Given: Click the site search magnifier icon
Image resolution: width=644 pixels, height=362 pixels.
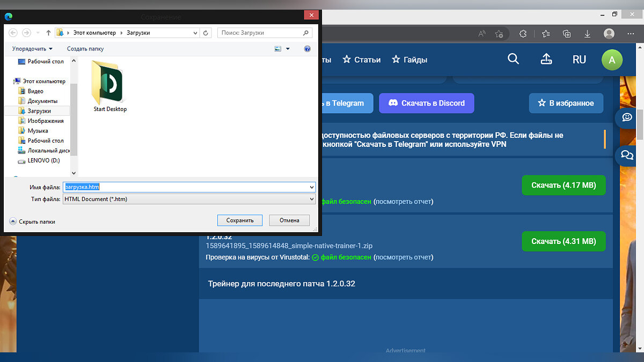Looking at the screenshot, I should click(513, 59).
